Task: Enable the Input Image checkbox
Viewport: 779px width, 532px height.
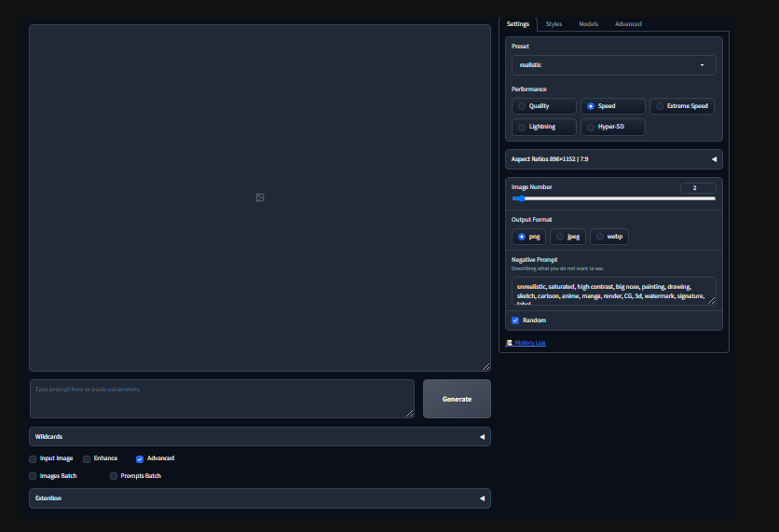Action: (x=33, y=459)
